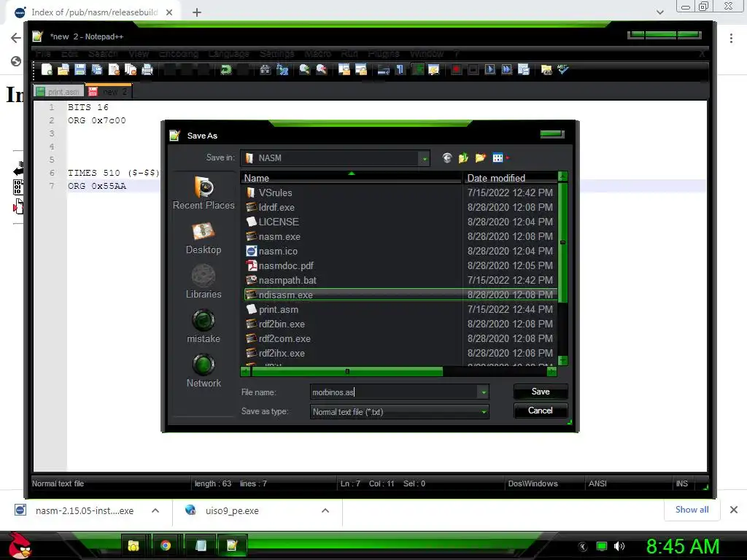Viewport: 747px width, 560px height.
Task: Click the Angry Birds start button
Action: pos(20,545)
